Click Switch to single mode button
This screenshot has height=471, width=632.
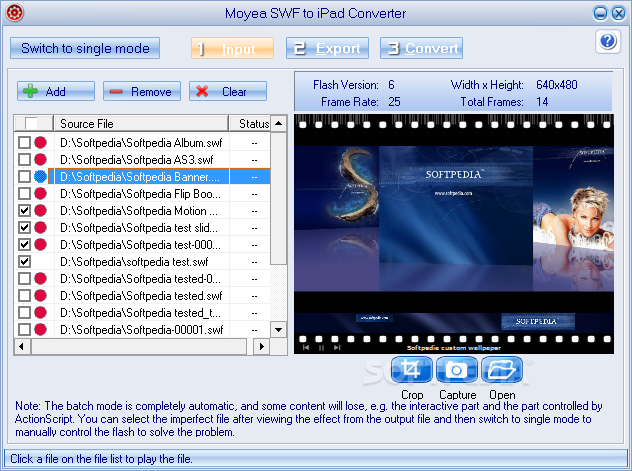coord(85,48)
